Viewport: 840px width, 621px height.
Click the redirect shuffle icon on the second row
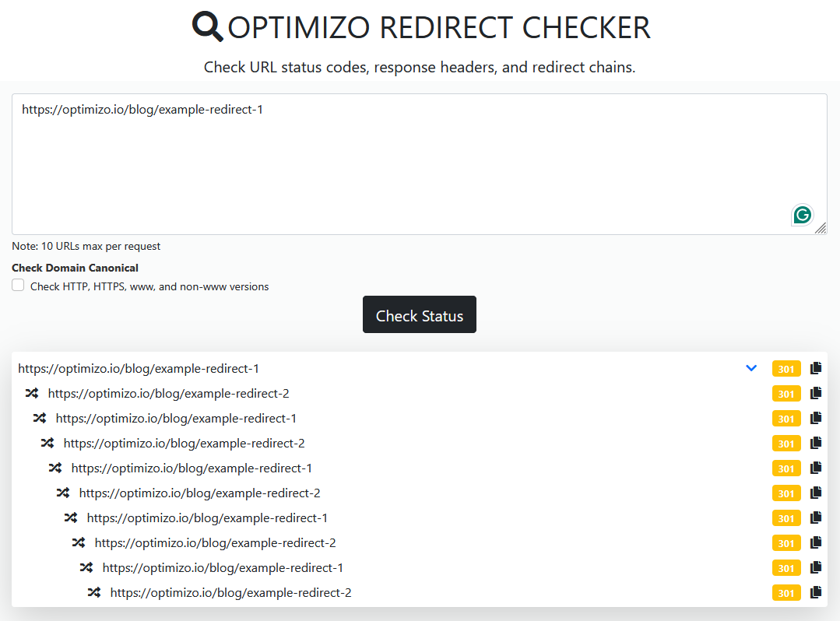click(32, 393)
